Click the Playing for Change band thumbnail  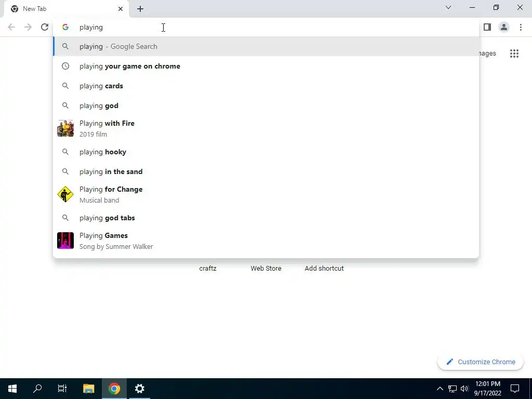click(65, 194)
